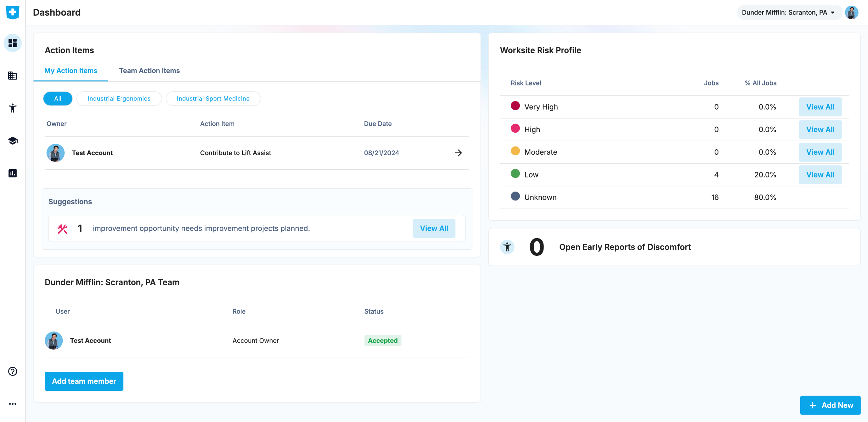Toggle the Industrial Ergonomics filter chip
The height and width of the screenshot is (422, 868).
119,99
